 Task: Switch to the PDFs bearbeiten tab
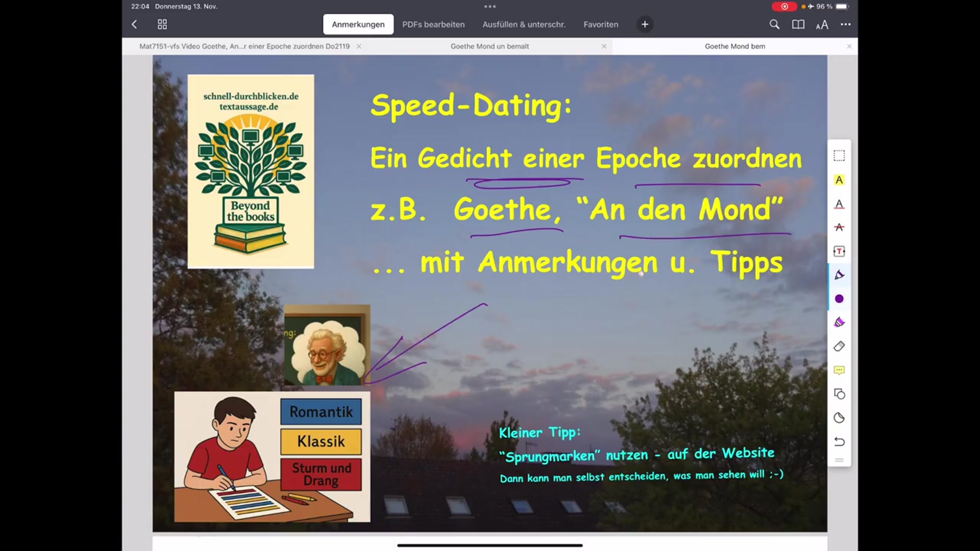point(433,24)
